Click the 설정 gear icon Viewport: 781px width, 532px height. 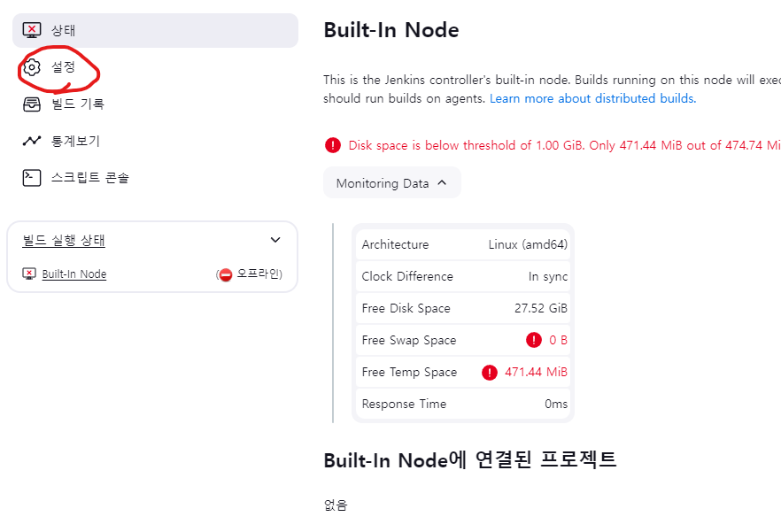pyautogui.click(x=32, y=66)
